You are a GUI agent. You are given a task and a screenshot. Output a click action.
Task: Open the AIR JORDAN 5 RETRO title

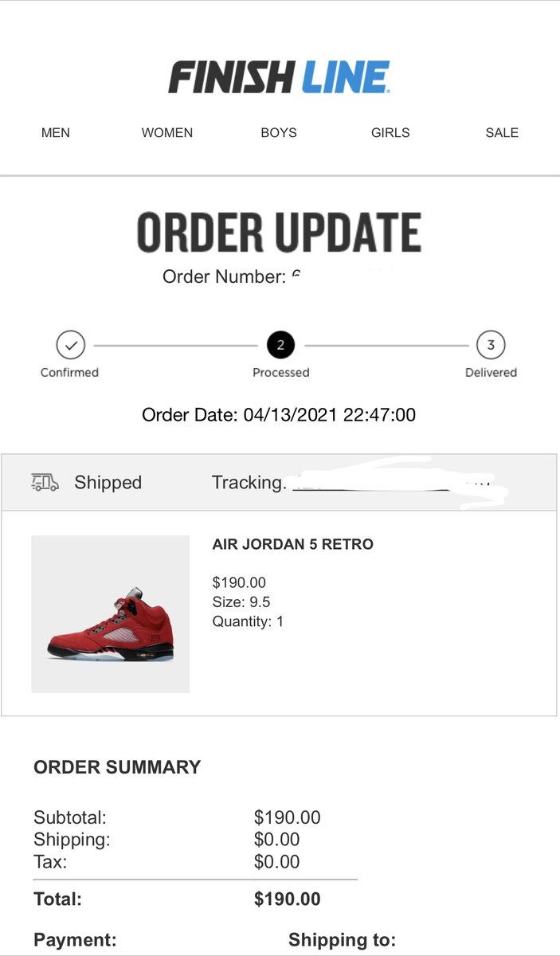tap(292, 545)
